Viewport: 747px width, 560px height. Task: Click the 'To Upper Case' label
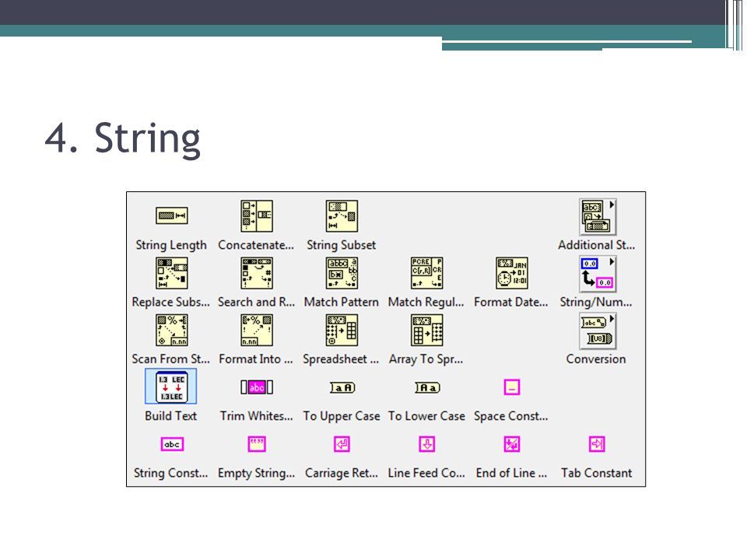pos(342,417)
